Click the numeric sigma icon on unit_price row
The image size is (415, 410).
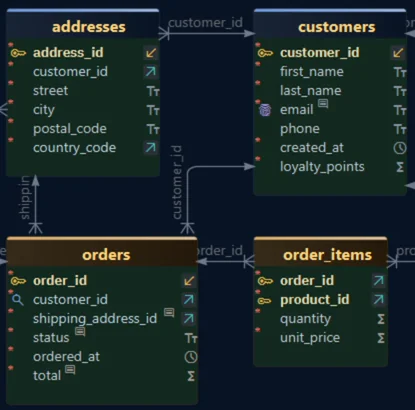tap(381, 338)
